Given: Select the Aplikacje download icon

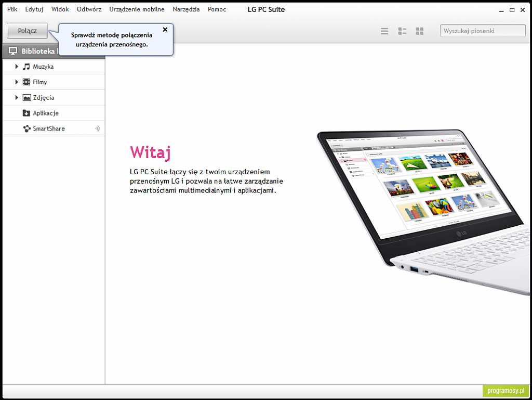Looking at the screenshot, I should [26, 113].
